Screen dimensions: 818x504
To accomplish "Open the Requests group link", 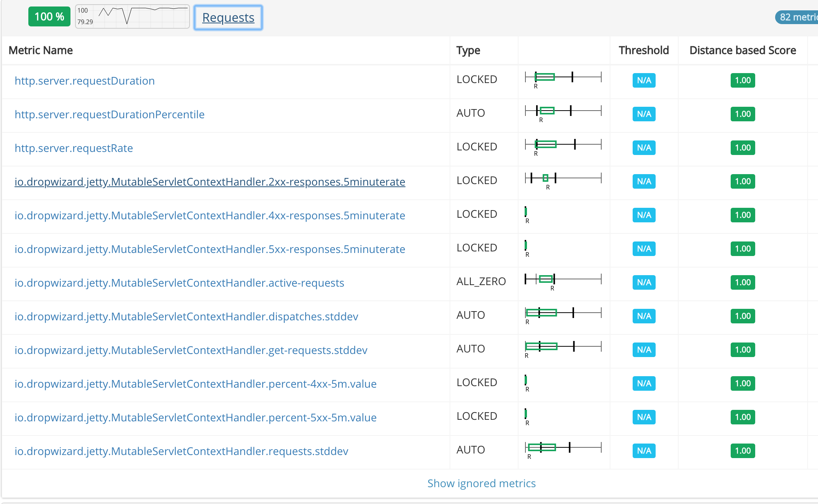I will (x=228, y=18).
